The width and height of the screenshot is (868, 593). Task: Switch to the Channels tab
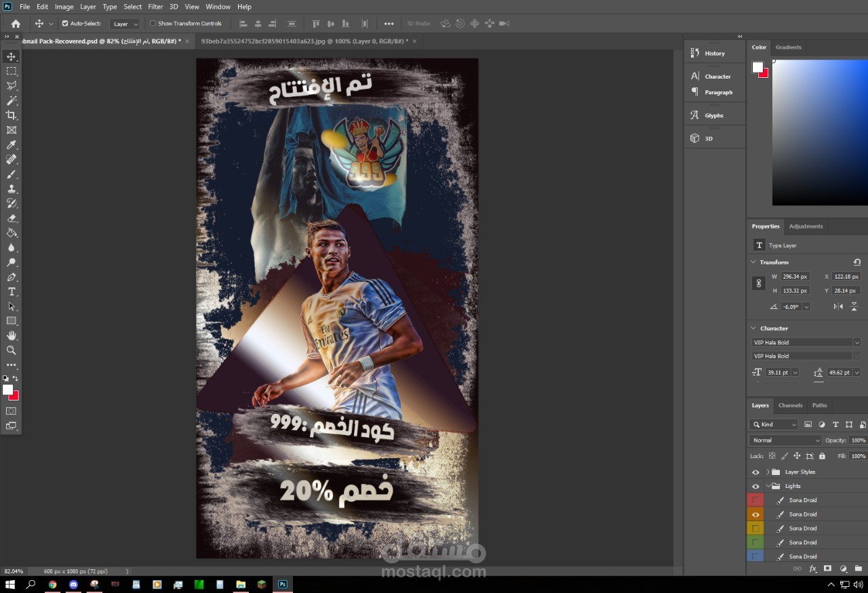click(790, 405)
